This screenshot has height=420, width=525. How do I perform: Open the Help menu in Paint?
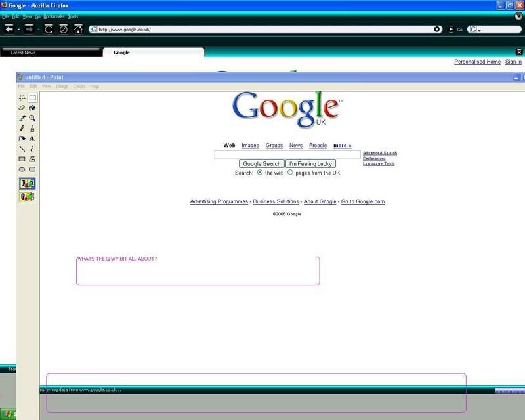coord(94,86)
